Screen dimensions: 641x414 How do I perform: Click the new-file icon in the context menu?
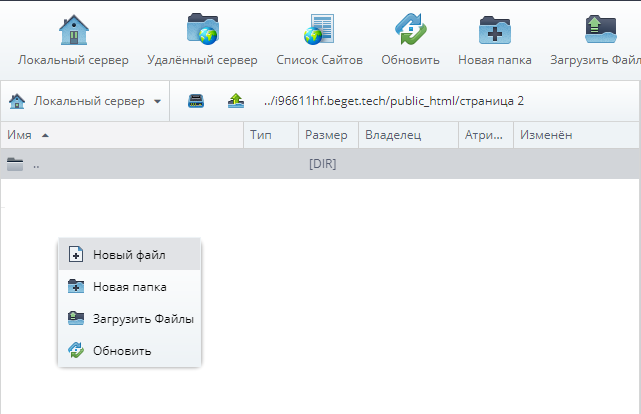[x=76, y=254]
